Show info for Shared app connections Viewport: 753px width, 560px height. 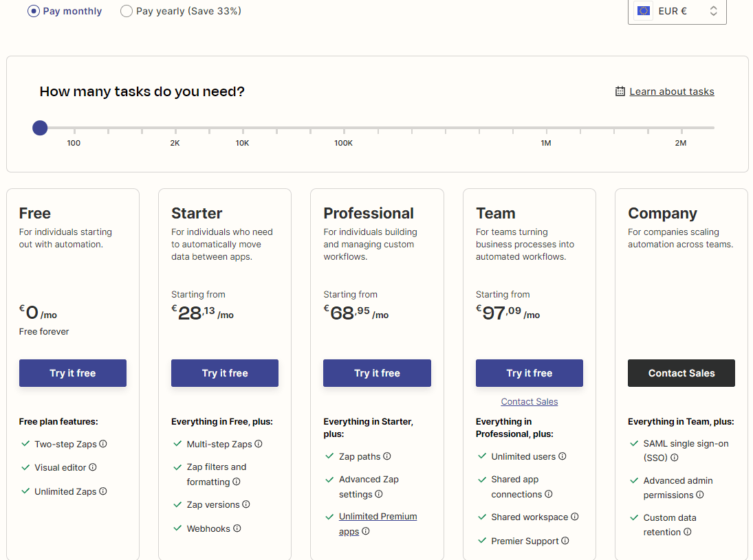click(549, 493)
